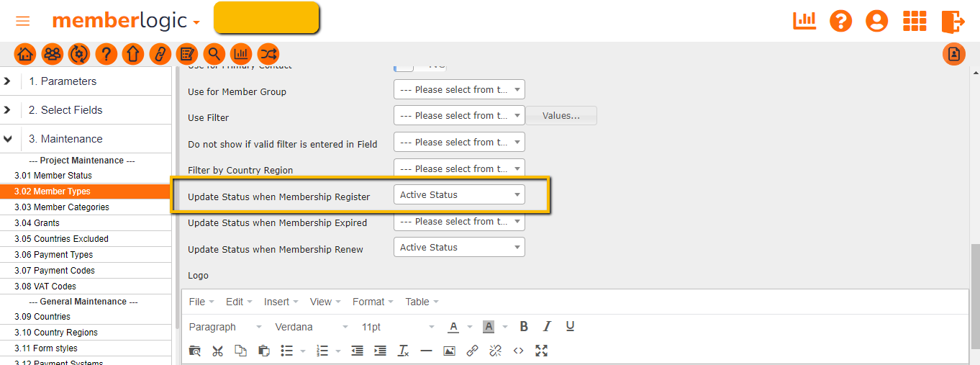Image resolution: width=980 pixels, height=365 pixels.
Task: Open the editor's Insert menu
Action: [x=280, y=302]
